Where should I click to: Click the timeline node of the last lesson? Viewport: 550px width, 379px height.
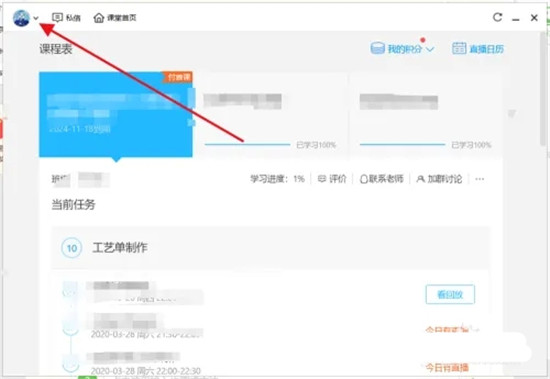[x=71, y=363]
